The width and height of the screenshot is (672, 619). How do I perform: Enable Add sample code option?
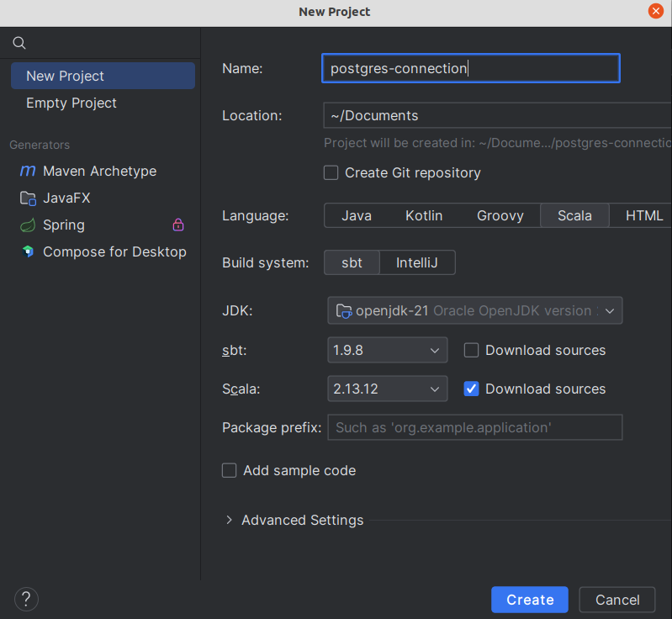[230, 470]
